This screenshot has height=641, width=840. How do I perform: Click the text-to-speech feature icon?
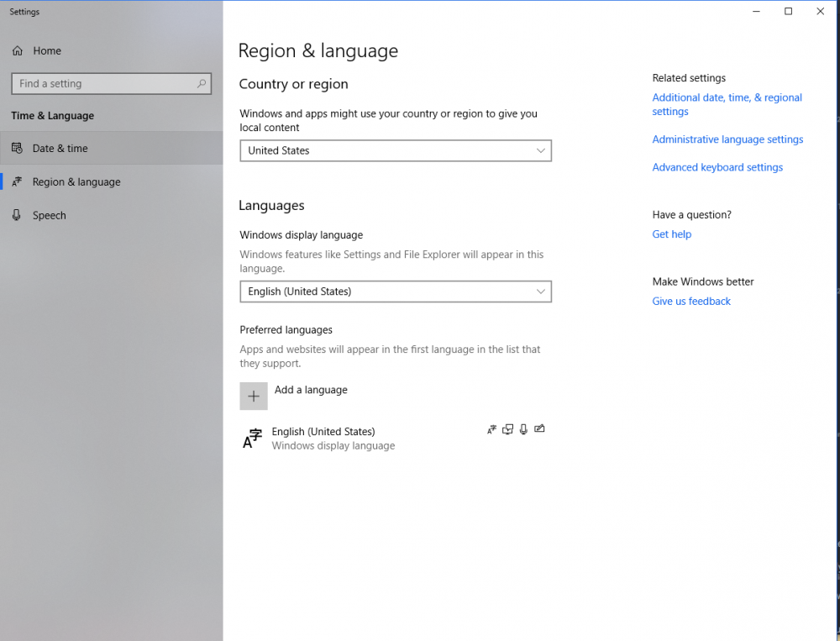tap(507, 429)
